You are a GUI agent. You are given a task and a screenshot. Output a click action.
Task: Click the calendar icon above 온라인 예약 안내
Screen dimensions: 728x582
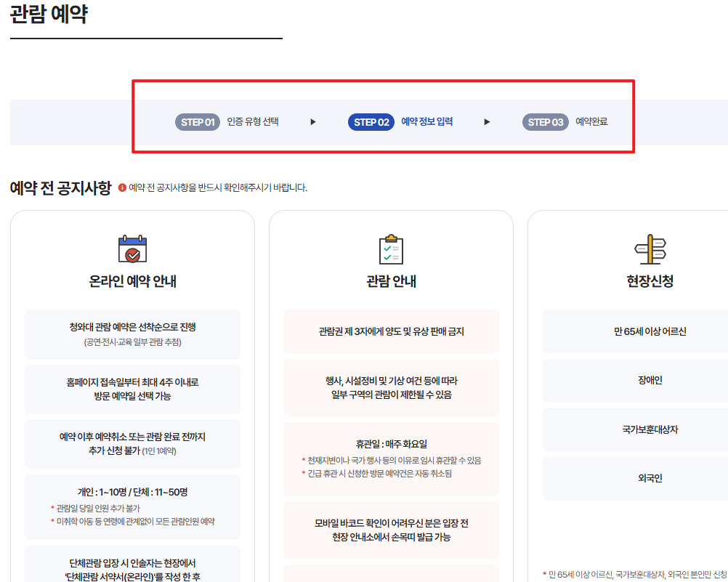coord(131,248)
